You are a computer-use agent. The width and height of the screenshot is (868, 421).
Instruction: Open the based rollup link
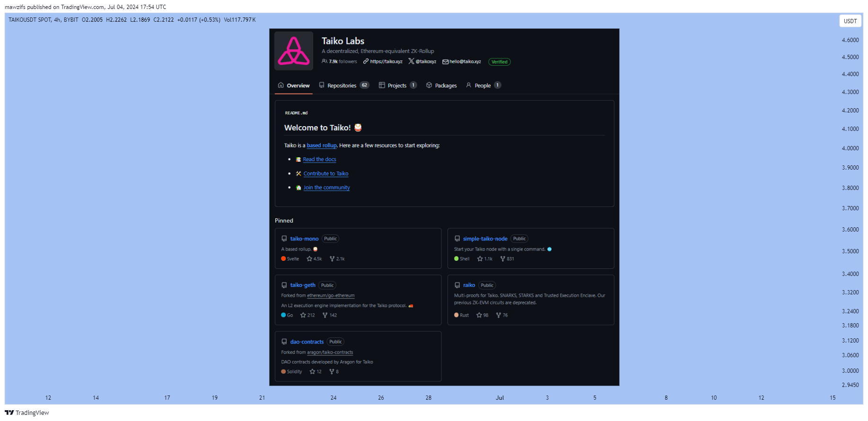pos(322,146)
